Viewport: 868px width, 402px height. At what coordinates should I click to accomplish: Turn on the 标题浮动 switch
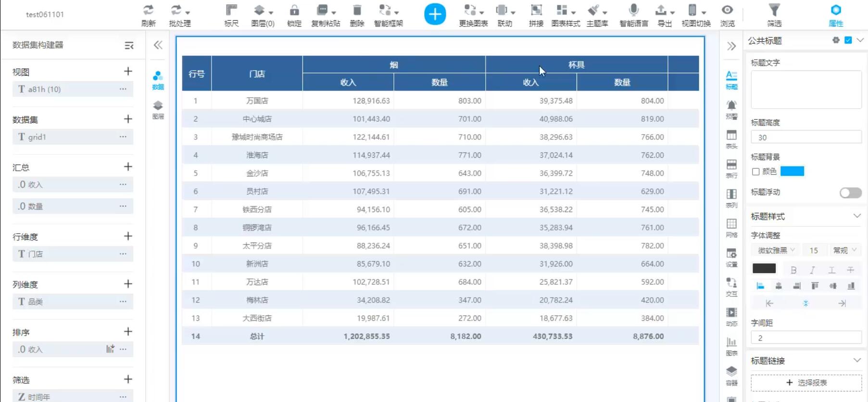tap(850, 193)
